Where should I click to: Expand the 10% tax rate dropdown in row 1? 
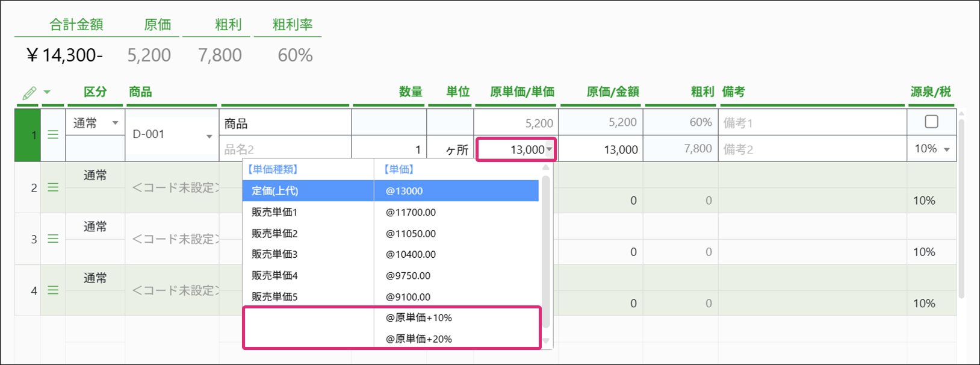click(947, 149)
